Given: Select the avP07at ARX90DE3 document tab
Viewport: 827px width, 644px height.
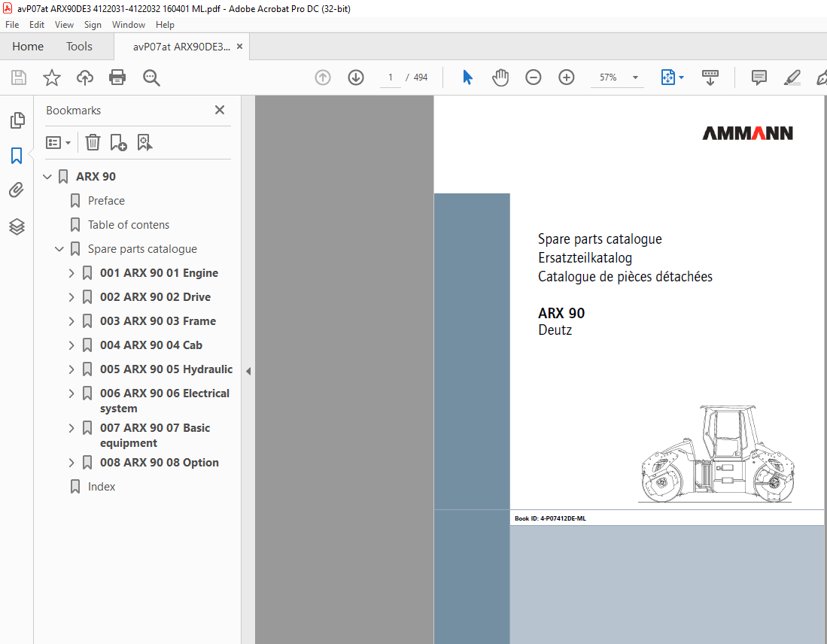Looking at the screenshot, I should click(181, 47).
